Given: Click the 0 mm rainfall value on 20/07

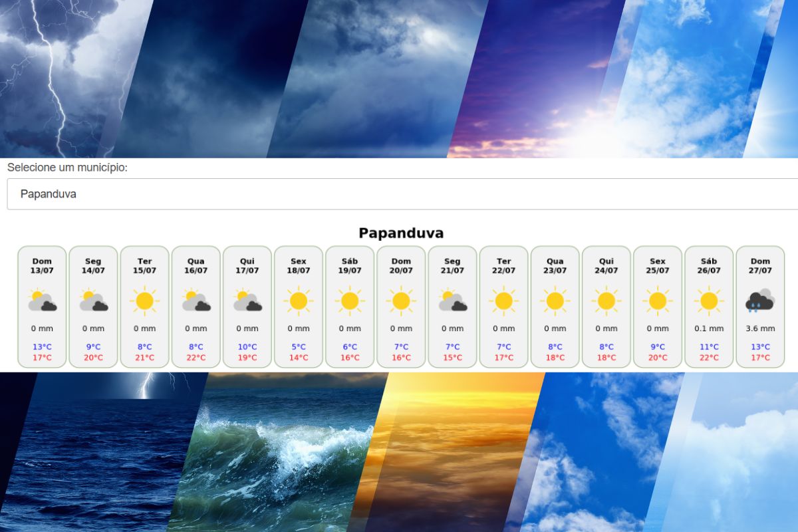Looking at the screenshot, I should click(401, 329).
